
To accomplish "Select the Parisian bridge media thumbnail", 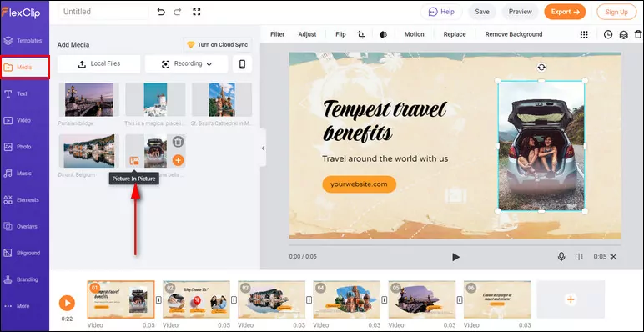I will pyautogui.click(x=88, y=100).
